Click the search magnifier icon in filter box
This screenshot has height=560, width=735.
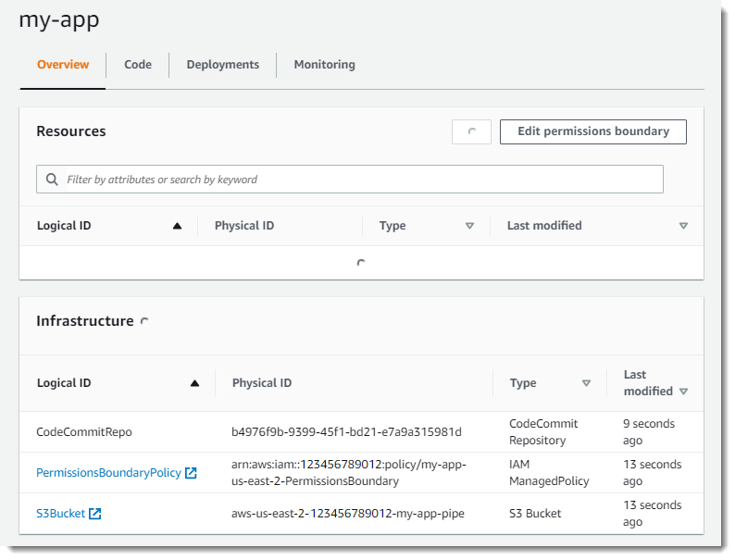(51, 180)
